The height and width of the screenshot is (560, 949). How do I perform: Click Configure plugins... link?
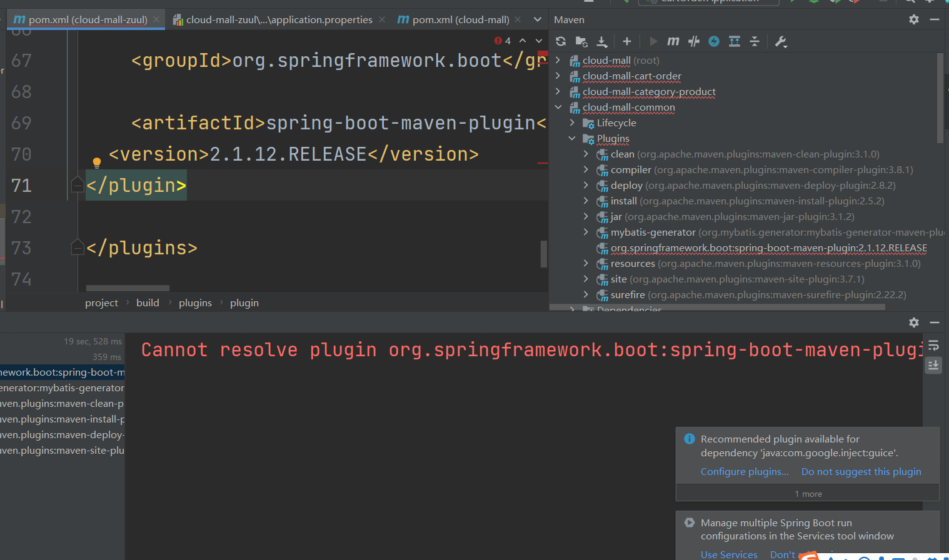click(745, 472)
